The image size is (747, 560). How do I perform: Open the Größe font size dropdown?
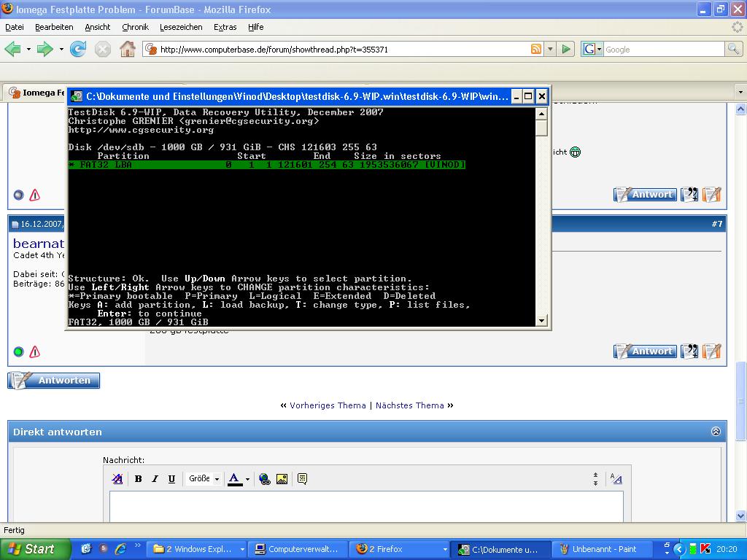pyautogui.click(x=204, y=479)
